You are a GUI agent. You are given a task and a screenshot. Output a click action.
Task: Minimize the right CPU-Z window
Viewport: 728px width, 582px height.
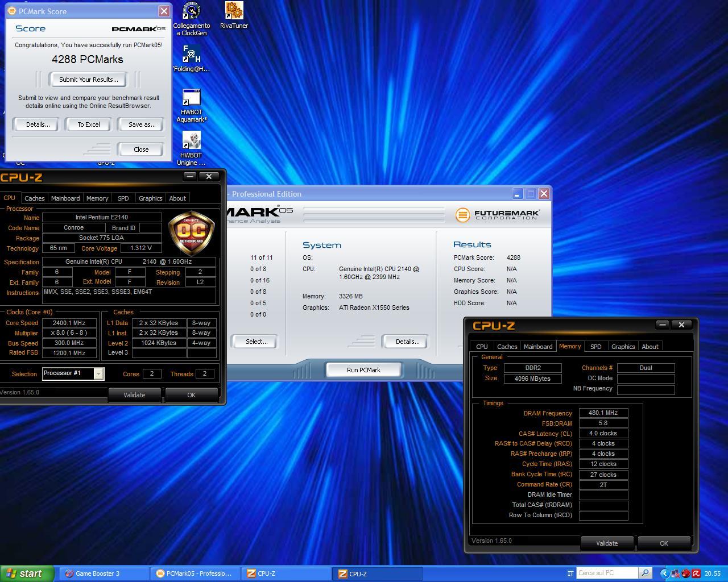click(663, 325)
